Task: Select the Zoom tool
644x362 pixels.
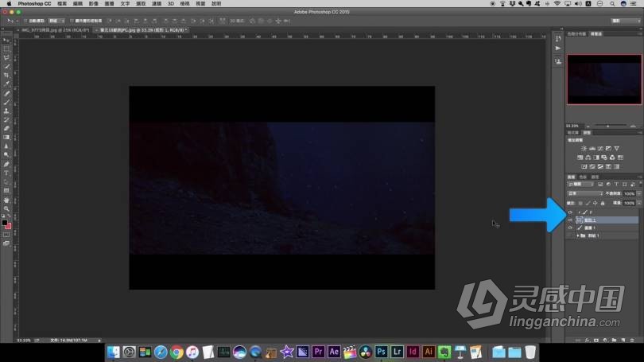Action: point(6,208)
